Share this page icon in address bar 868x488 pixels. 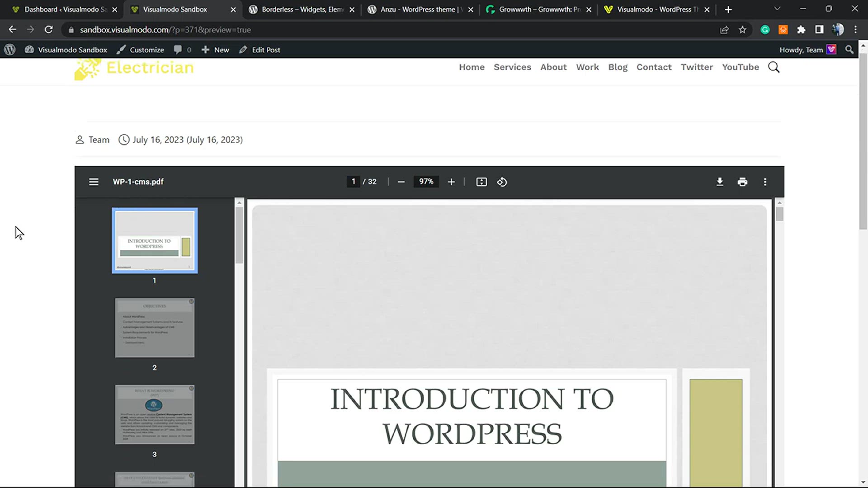pos(724,29)
